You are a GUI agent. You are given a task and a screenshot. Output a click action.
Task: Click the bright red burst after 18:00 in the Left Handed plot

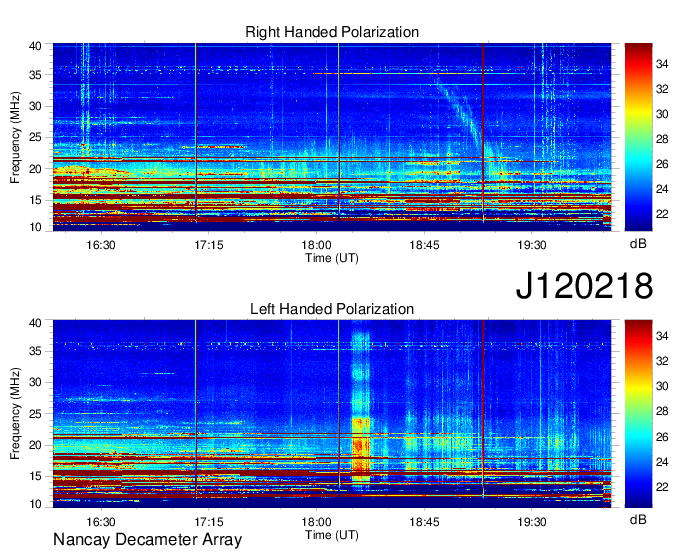[361, 449]
